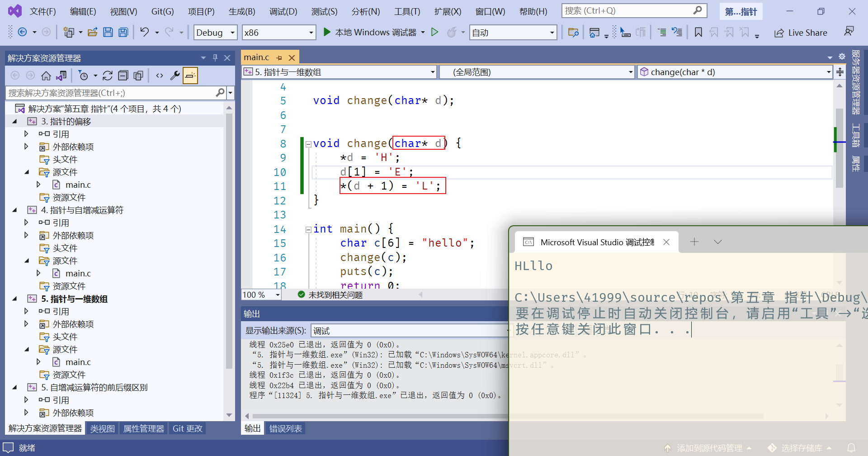Image resolution: width=868 pixels, height=456 pixels.
Task: Click the Navigate Backward arrow icon
Action: coord(22,32)
